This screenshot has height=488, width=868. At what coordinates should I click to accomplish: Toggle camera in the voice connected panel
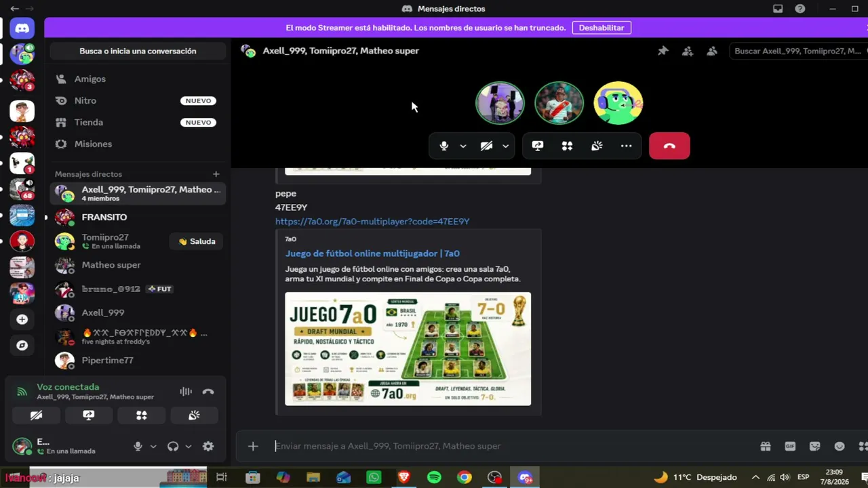[x=36, y=415]
